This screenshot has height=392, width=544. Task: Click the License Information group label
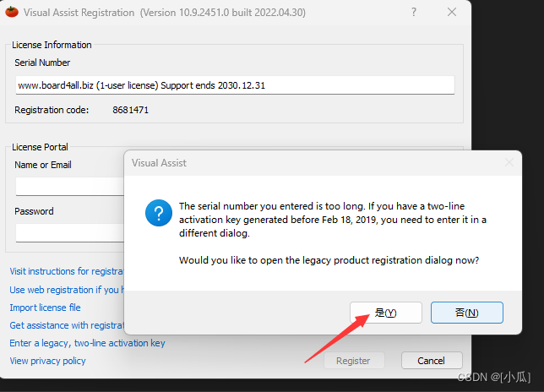coord(52,45)
